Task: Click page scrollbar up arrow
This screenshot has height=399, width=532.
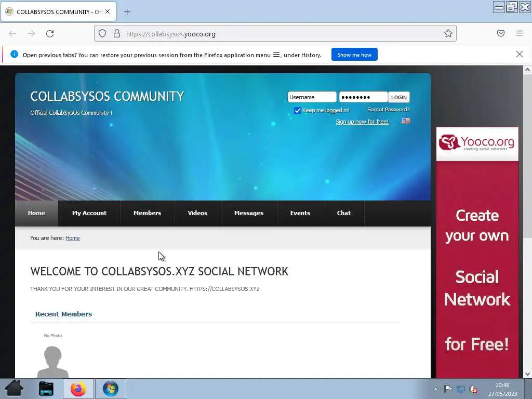Action: pos(527,70)
